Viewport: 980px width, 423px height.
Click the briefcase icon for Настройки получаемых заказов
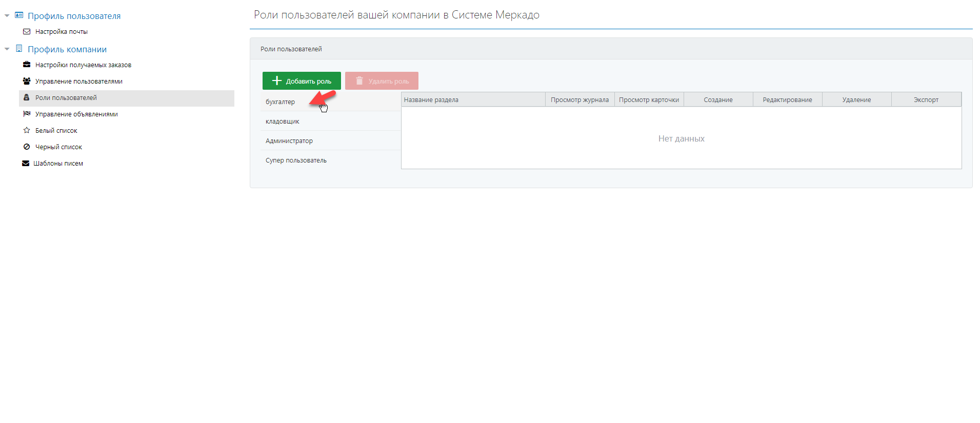(27, 65)
